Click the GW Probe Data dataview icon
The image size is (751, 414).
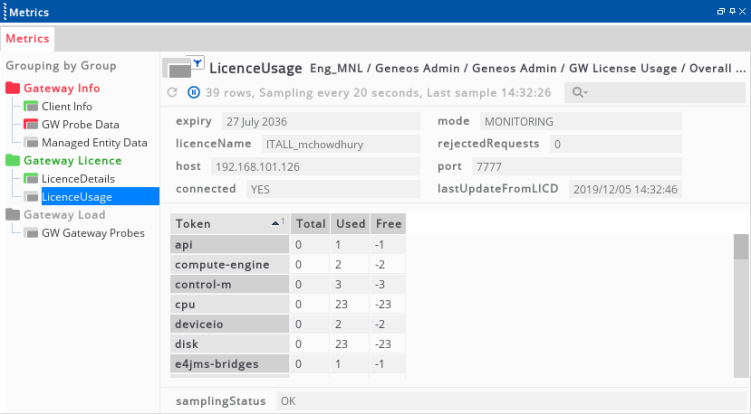point(30,125)
